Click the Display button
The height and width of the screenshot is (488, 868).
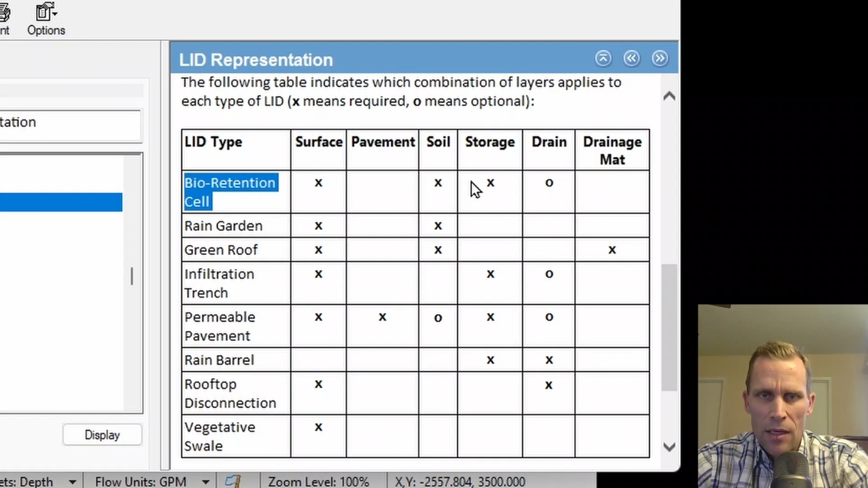pyautogui.click(x=102, y=435)
